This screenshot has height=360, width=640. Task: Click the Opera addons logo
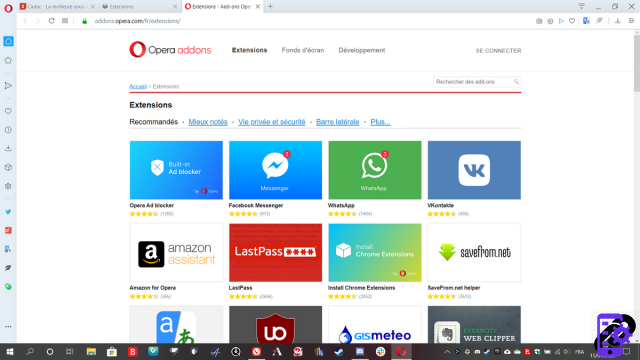pyautogui.click(x=170, y=50)
